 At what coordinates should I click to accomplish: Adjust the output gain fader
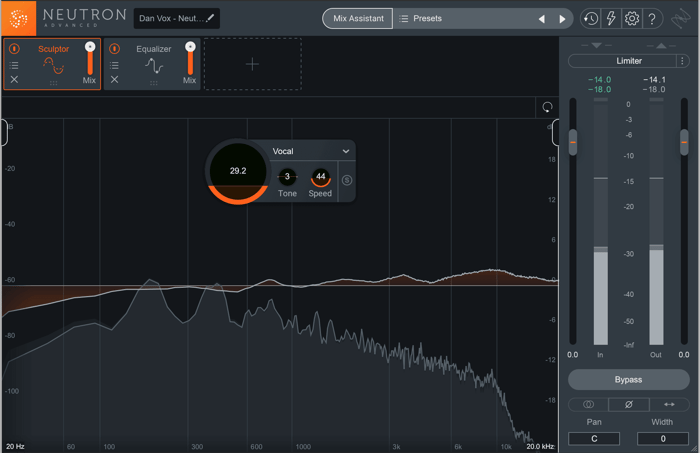[684, 142]
